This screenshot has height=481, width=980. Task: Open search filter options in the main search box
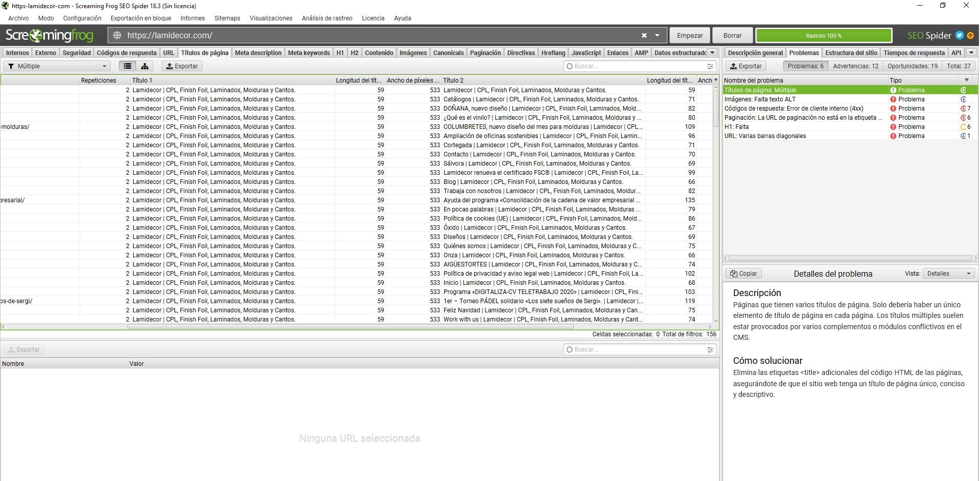click(710, 66)
